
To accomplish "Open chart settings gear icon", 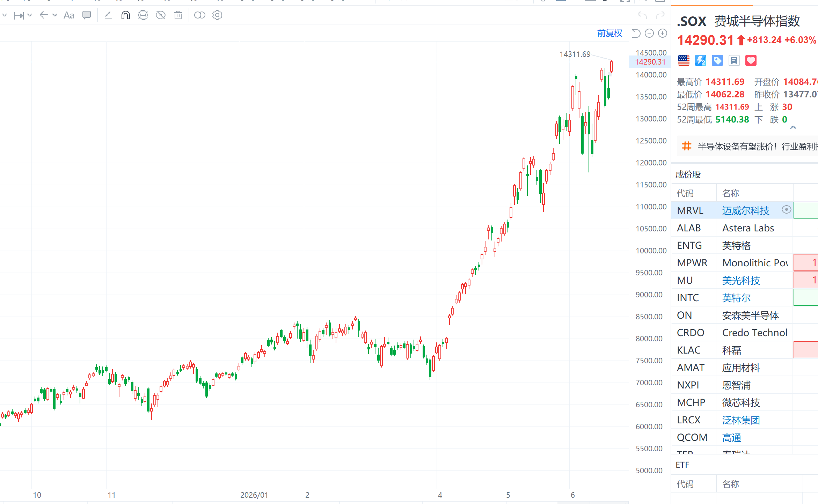I will [217, 15].
